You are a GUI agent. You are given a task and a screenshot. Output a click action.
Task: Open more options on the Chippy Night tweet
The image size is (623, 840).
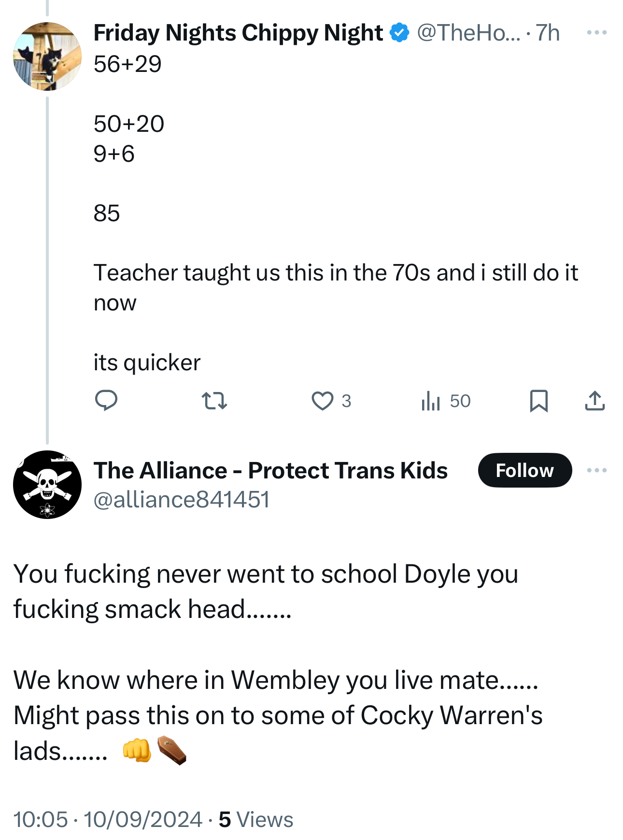coord(596,33)
